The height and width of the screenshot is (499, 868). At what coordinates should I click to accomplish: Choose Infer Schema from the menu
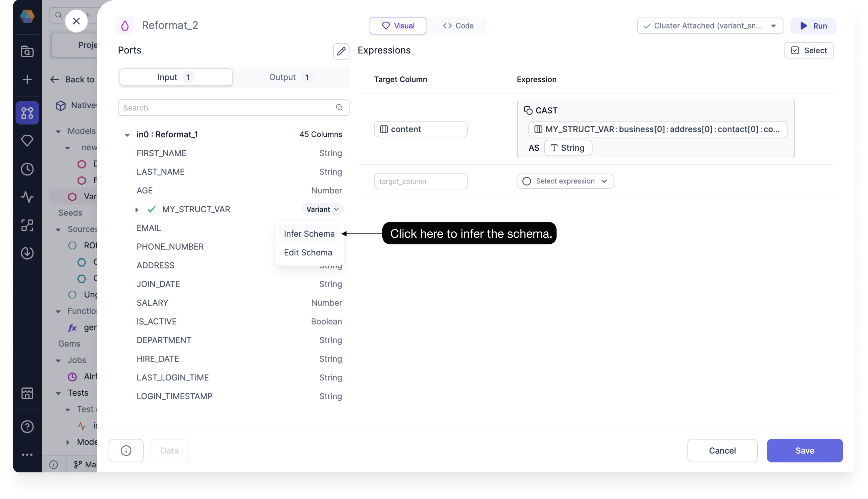pos(309,234)
